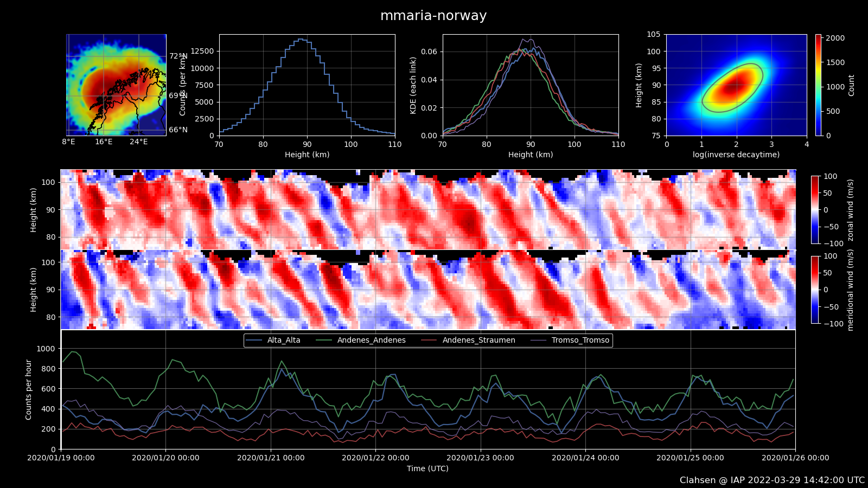This screenshot has width=868, height=488.
Task: Click the 'zonal wind (m/s)' colorbar label
Action: (x=850, y=210)
